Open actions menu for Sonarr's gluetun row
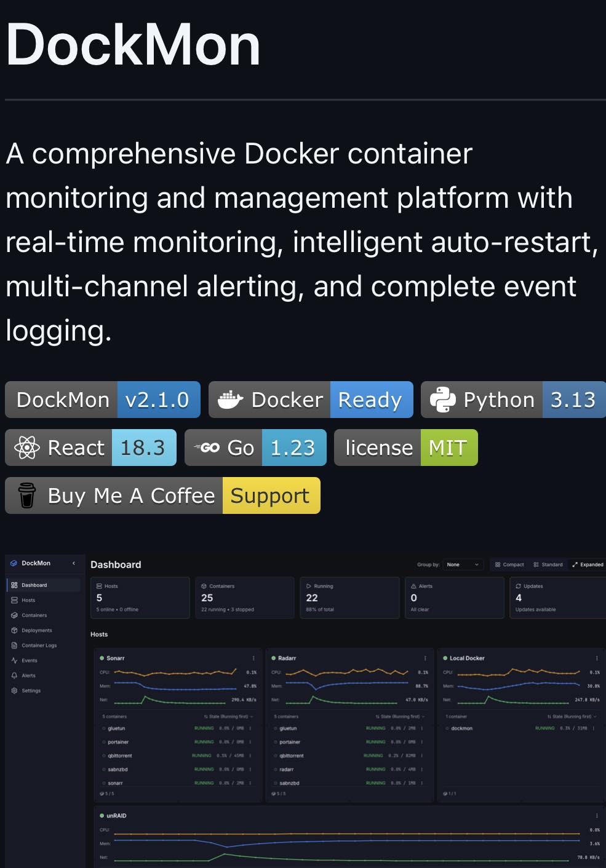The height and width of the screenshot is (868, 606). 250,728
